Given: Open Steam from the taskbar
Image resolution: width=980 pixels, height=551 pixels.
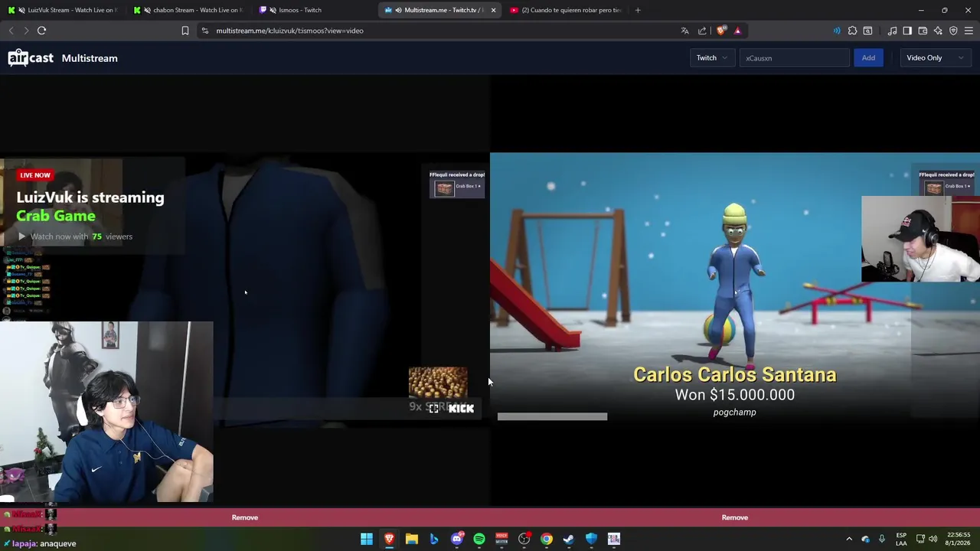Looking at the screenshot, I should pyautogui.click(x=569, y=539).
